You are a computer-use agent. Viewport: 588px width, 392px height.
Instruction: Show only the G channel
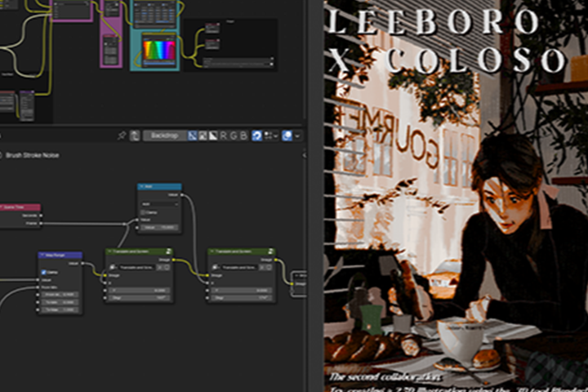click(x=234, y=136)
